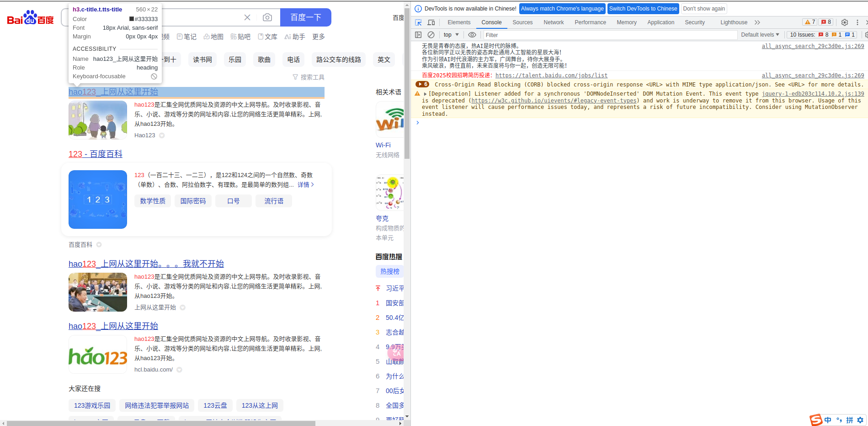Open the 123 - 百度百科 link

[x=95, y=154]
